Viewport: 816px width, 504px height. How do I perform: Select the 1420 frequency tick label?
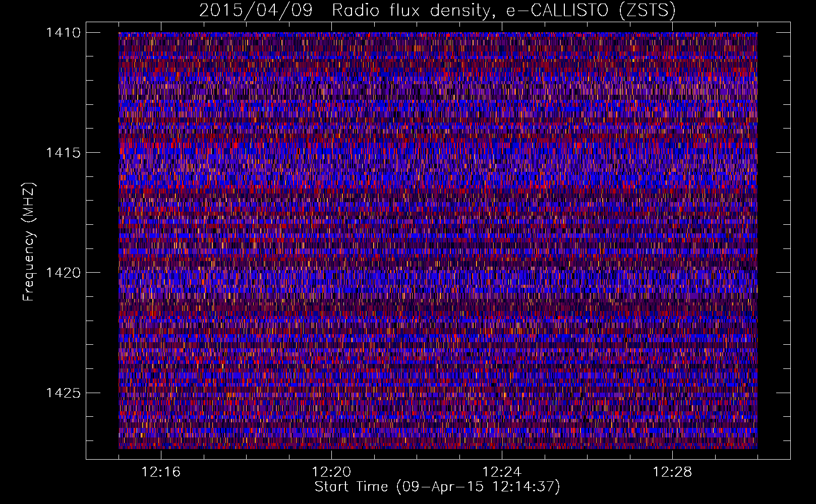tap(63, 273)
